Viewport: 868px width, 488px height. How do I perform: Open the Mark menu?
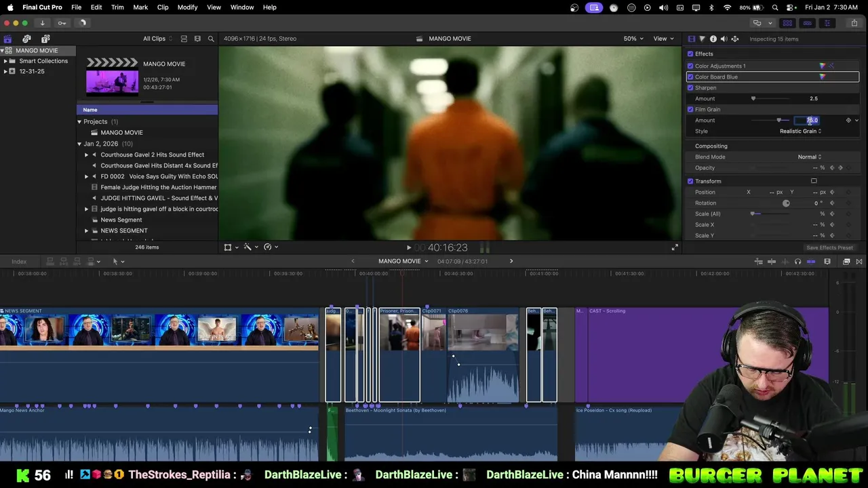click(x=140, y=7)
